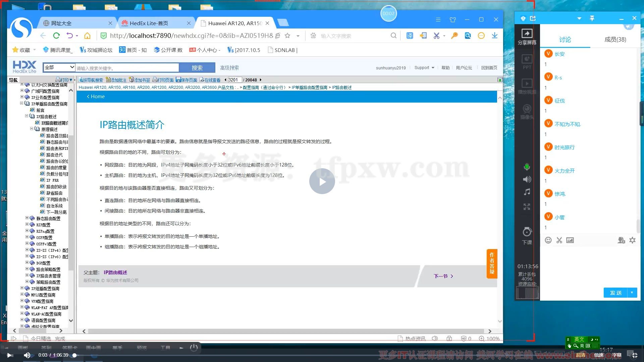Click the music note icon in sidebar
This screenshot has width=644, height=362.
pyautogui.click(x=527, y=192)
